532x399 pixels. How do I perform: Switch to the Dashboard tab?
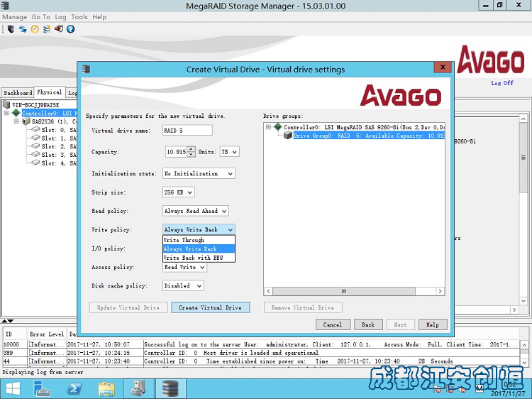pos(18,93)
